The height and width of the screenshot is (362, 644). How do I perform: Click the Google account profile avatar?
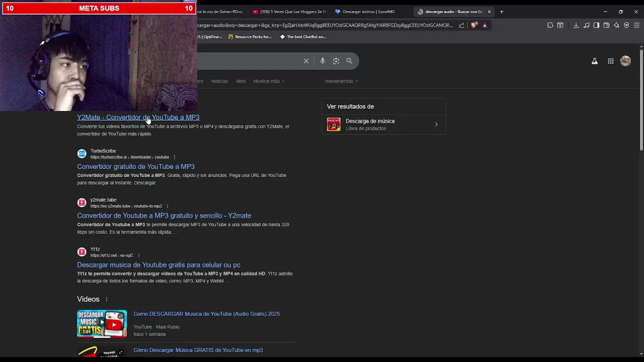[x=625, y=61]
